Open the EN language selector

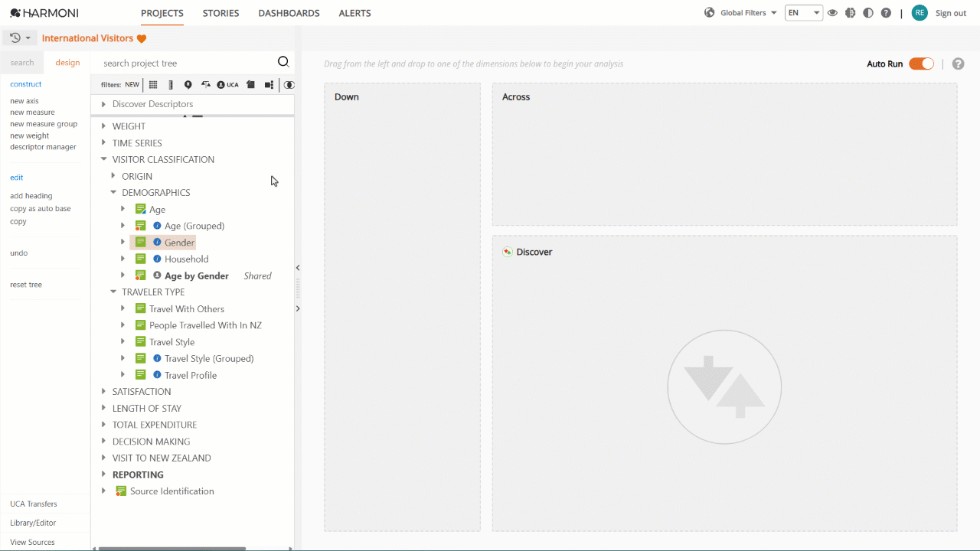point(804,13)
